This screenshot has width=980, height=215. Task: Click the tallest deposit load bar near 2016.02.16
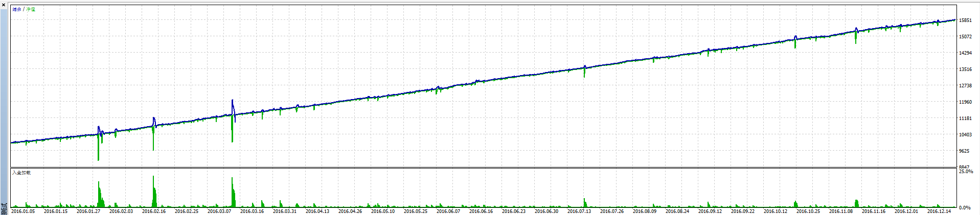153,192
